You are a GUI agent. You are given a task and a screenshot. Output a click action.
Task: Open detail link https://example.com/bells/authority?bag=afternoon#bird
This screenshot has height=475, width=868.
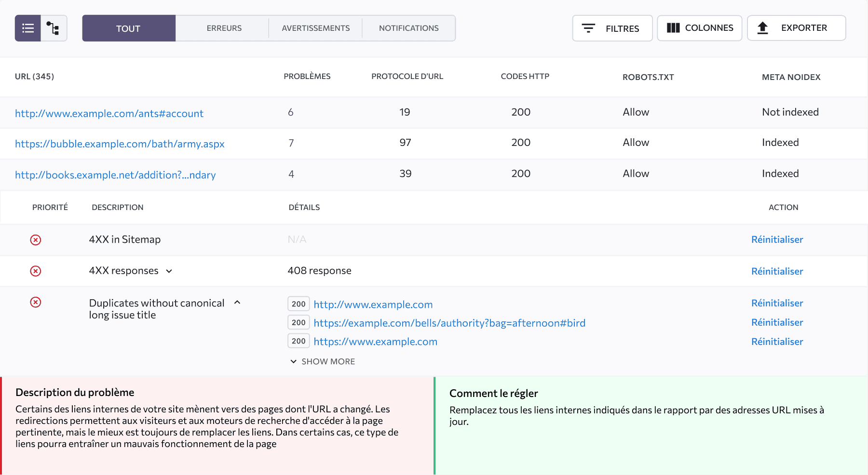click(449, 323)
